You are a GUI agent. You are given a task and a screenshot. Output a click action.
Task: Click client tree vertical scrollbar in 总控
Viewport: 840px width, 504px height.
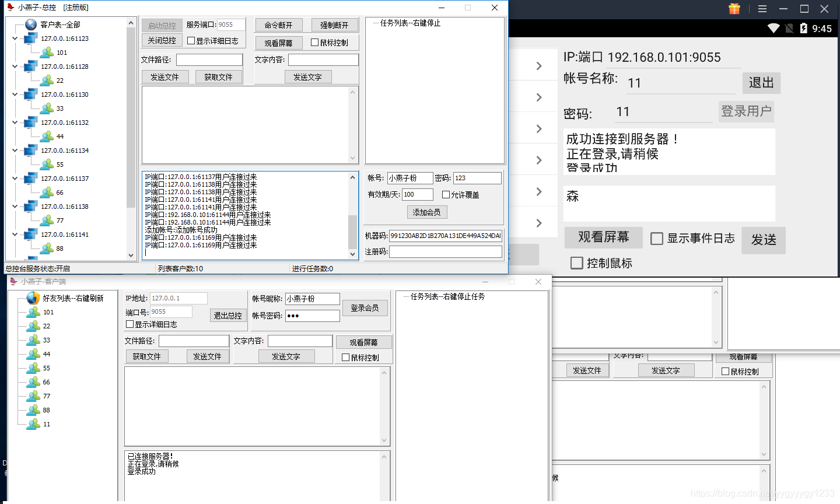click(131, 139)
